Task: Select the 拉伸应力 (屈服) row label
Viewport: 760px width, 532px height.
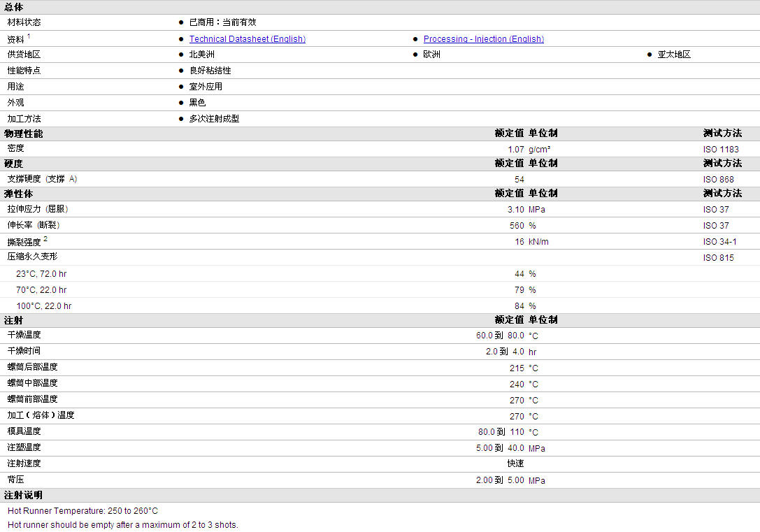Action: point(38,209)
